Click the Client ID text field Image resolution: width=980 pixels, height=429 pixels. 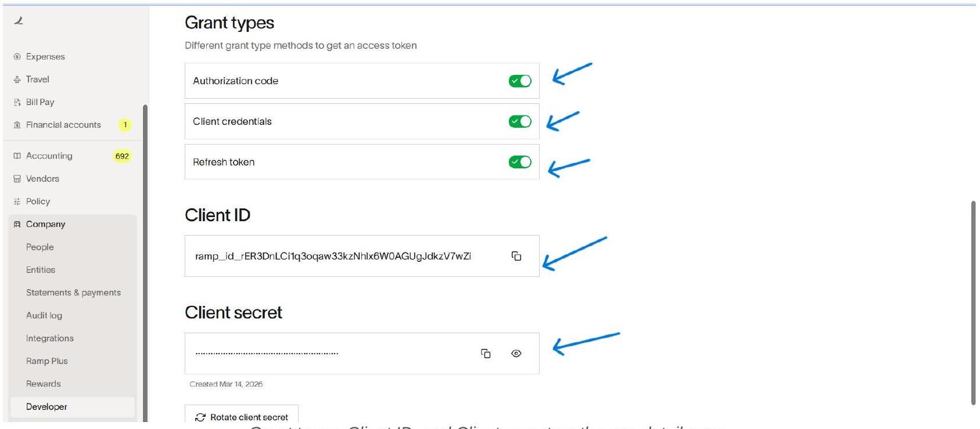[x=362, y=256]
